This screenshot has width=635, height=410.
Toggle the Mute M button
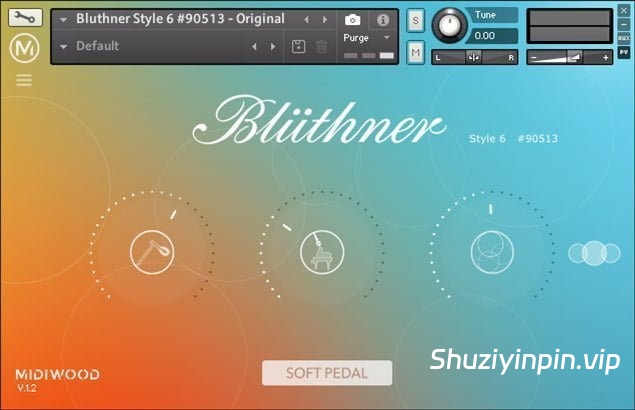pyautogui.click(x=416, y=52)
